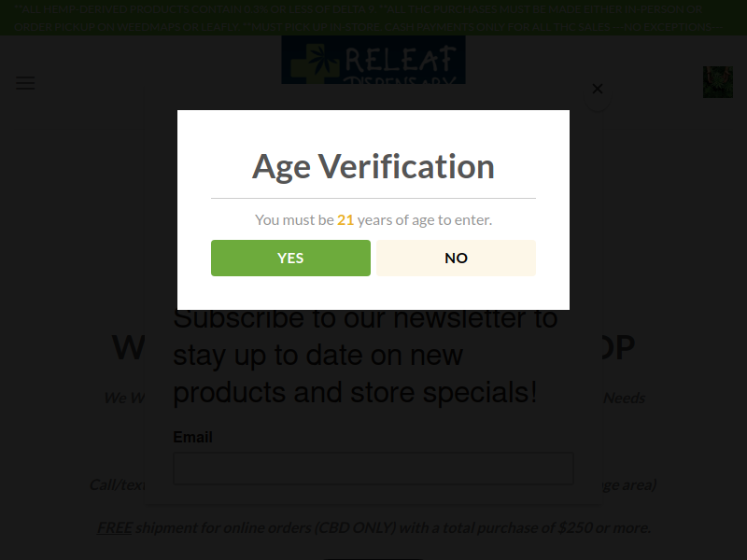The image size is (747, 560).
Task: Confirm age by clicking YES
Action: click(290, 258)
